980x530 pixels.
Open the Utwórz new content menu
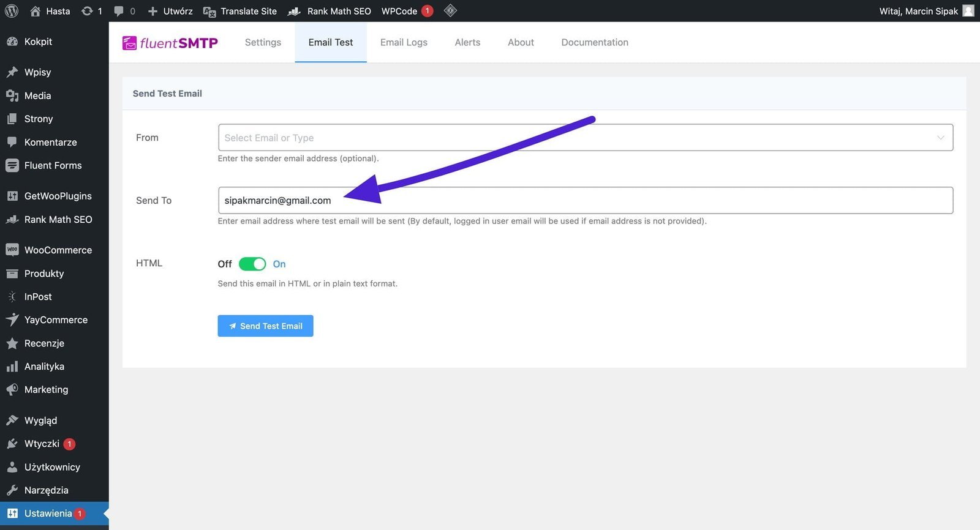click(x=171, y=11)
